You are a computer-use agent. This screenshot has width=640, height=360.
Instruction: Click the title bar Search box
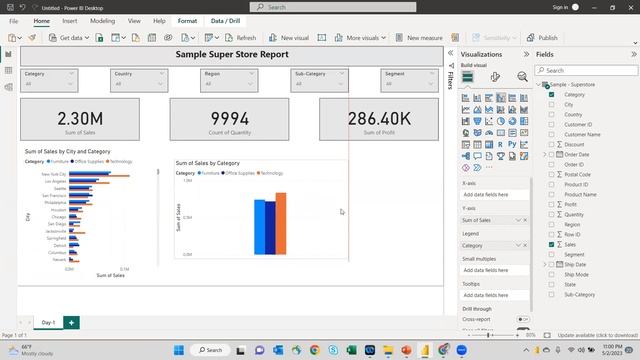(333, 7)
